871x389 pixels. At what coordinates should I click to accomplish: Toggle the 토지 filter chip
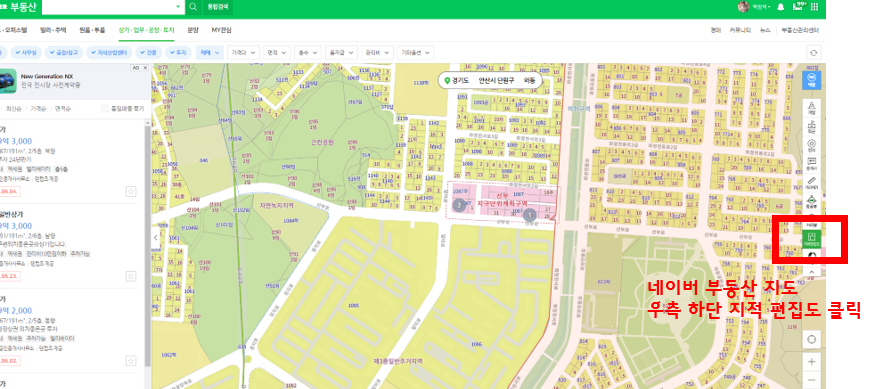point(178,53)
